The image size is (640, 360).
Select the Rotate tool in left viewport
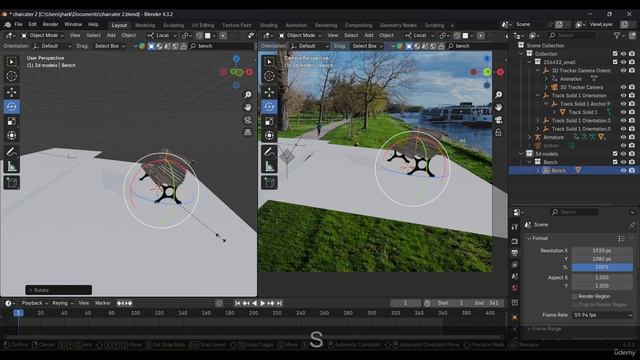(x=11, y=107)
